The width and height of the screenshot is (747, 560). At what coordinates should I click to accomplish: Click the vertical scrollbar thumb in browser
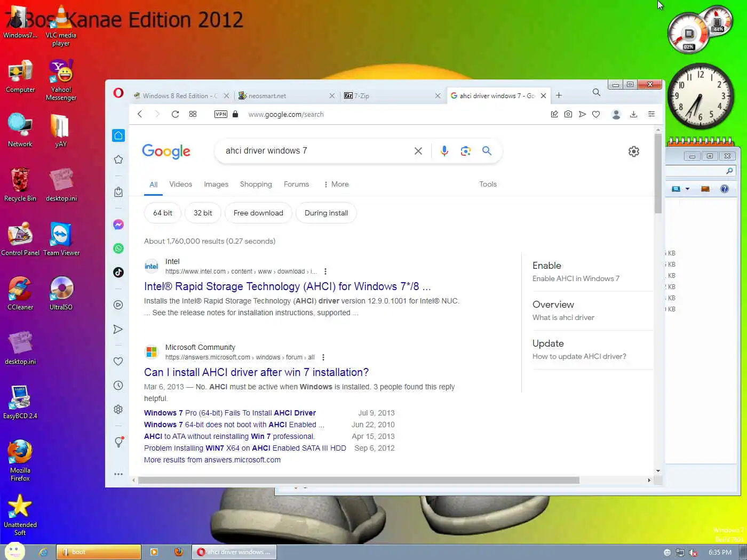pos(658,173)
